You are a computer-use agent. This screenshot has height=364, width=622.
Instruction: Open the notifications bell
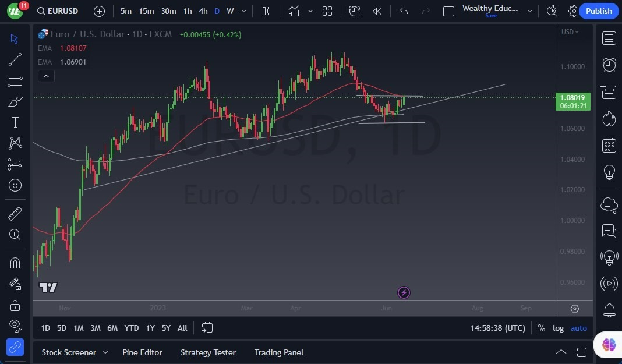pos(609,309)
